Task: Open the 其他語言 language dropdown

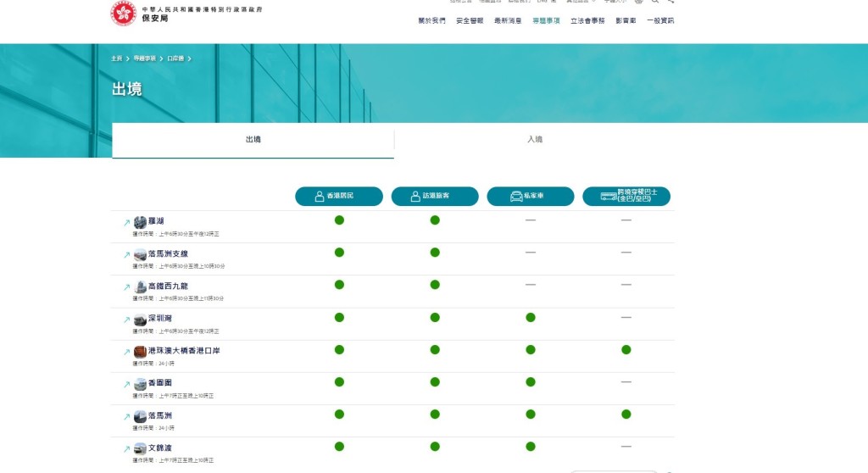Action: coord(581,2)
